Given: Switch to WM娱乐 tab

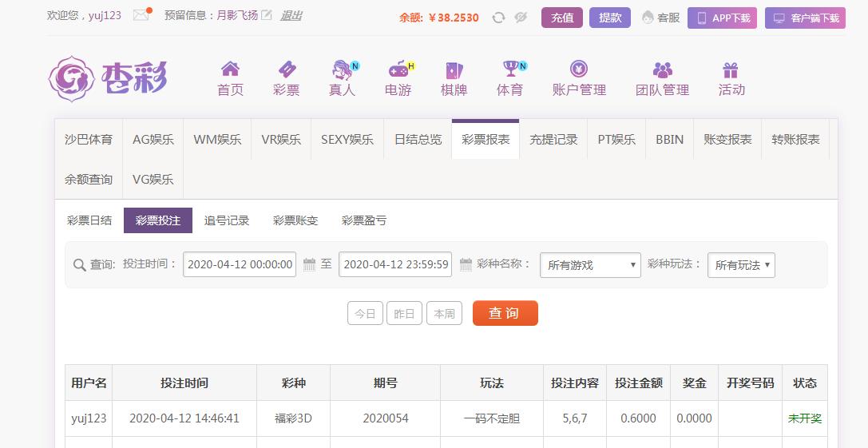Looking at the screenshot, I should point(217,140).
